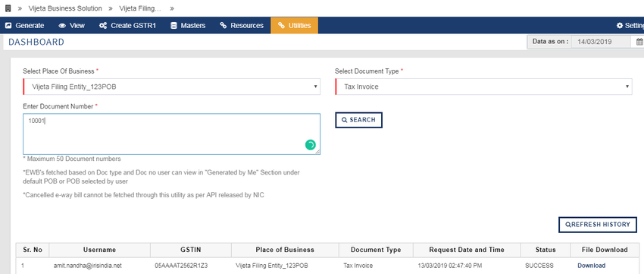Click the Cancelled e-way bill note text

144,195
